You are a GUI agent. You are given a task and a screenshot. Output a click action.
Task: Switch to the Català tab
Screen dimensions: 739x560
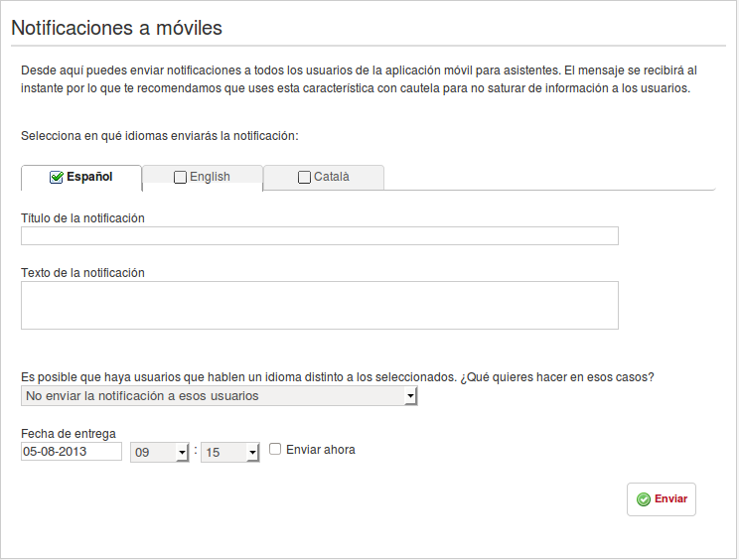click(x=324, y=177)
